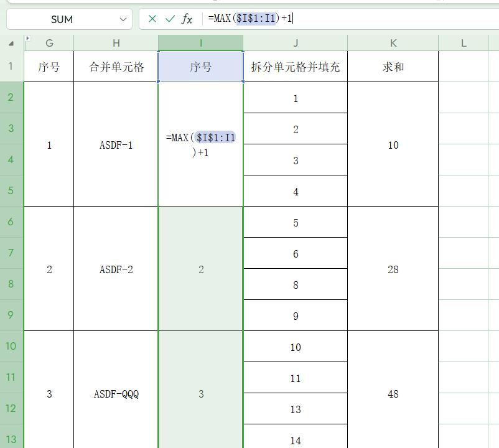This screenshot has width=499, height=448.
Task: Select column K header
Action: 393,43
